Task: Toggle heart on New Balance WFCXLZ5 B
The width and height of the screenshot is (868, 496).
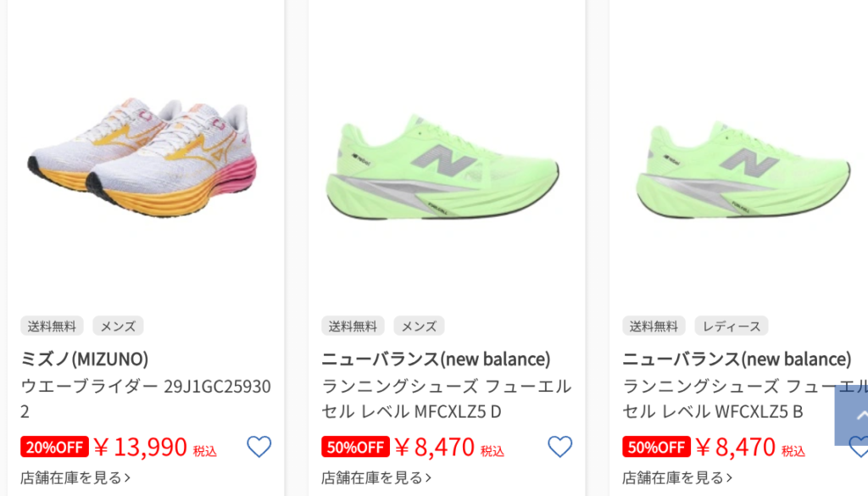Action: (859, 447)
